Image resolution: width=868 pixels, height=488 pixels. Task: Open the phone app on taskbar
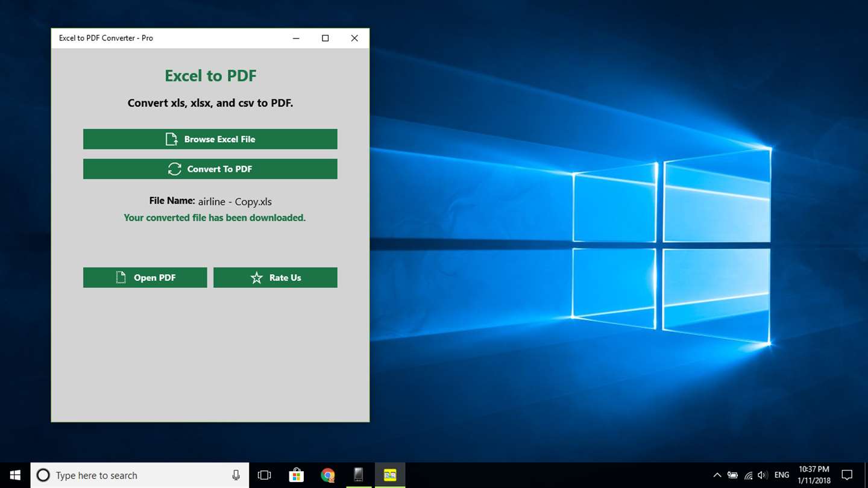[359, 475]
